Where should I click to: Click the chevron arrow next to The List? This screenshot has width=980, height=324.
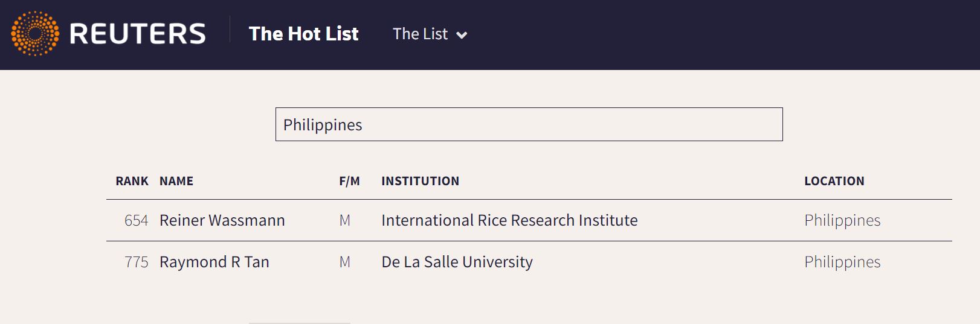point(462,35)
